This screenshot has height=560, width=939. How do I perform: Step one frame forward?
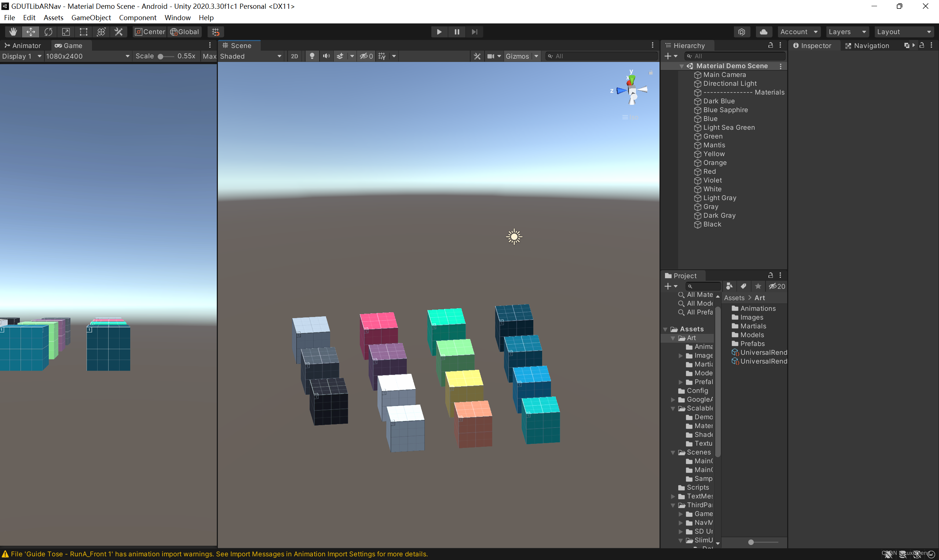point(475,32)
